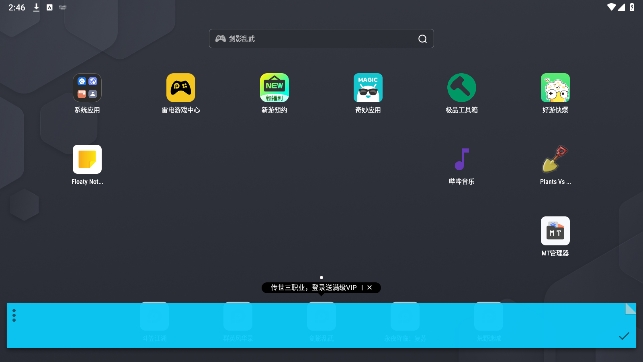Click the Wi-Fi status icon

pos(611,7)
